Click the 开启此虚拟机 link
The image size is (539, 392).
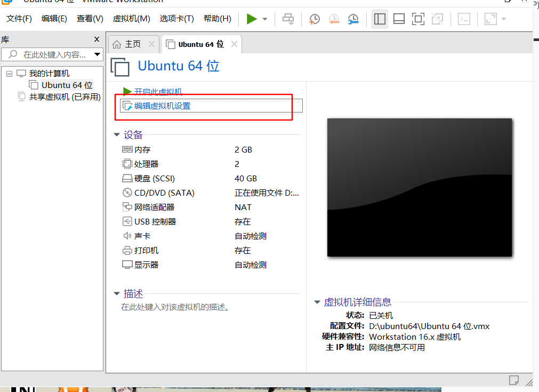(158, 92)
